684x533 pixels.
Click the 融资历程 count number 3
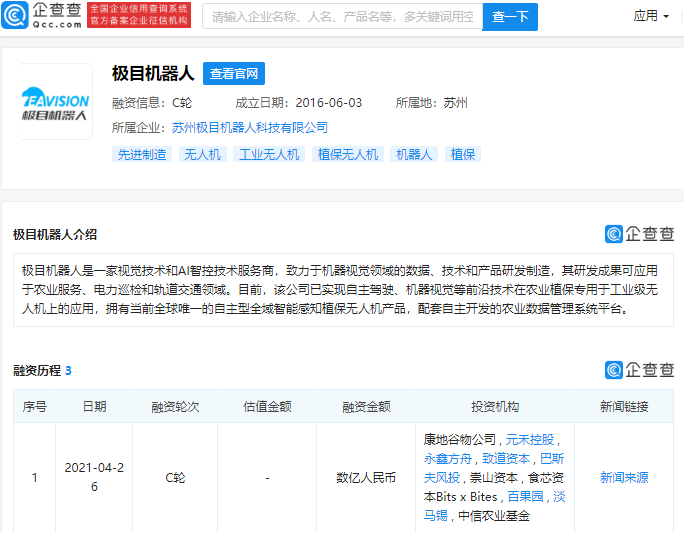[x=68, y=371]
